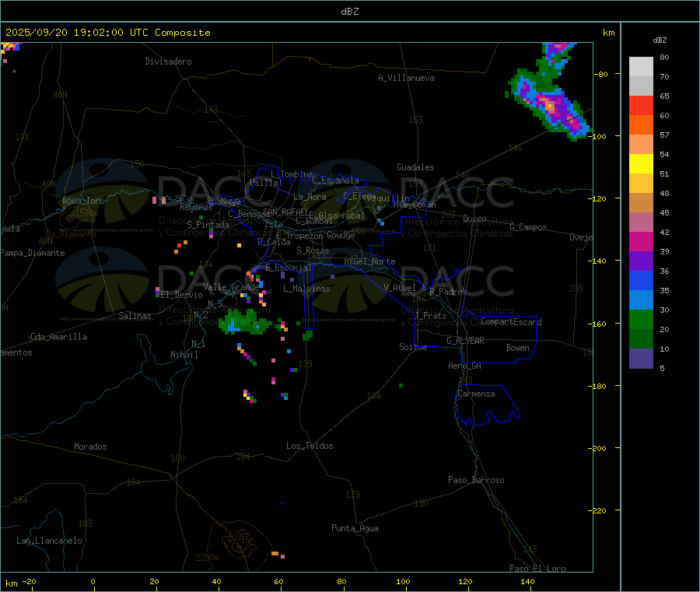Click the Carmensa location label
700x592 pixels.
pyautogui.click(x=476, y=394)
